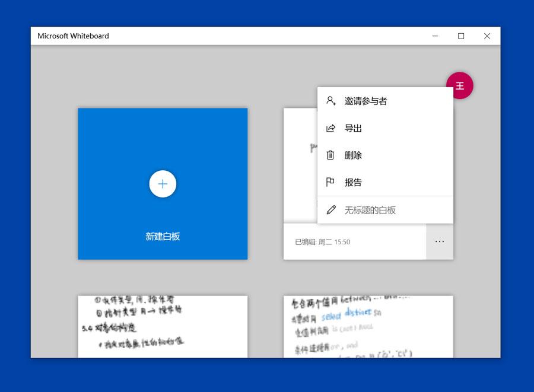
Task: Select 删除 menu entry
Action: coord(385,155)
